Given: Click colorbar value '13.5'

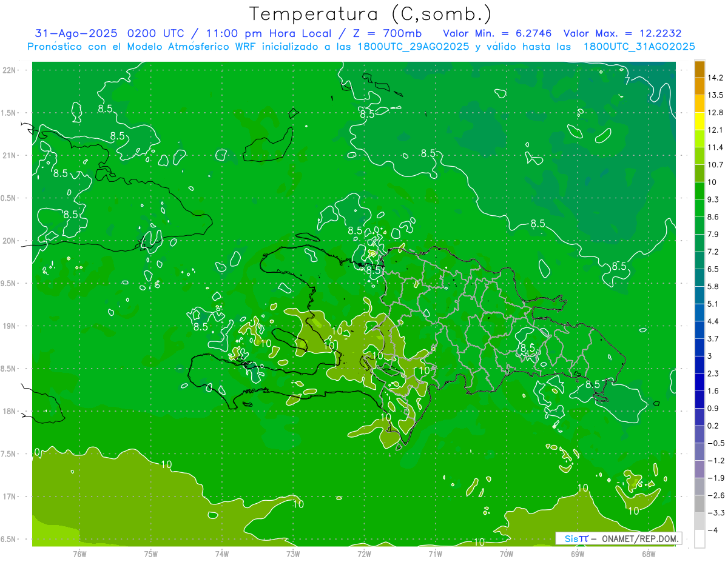Looking at the screenshot, I should [716, 95].
